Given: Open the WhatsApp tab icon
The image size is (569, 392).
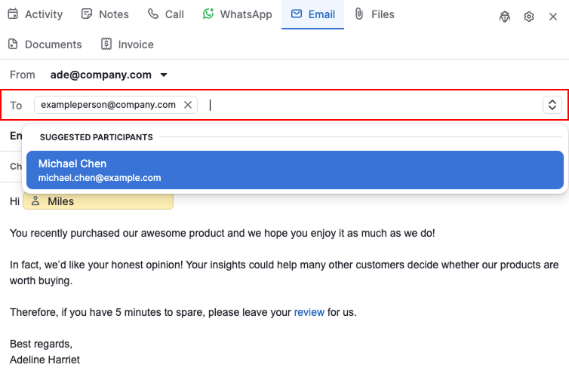Looking at the screenshot, I should coord(208,14).
